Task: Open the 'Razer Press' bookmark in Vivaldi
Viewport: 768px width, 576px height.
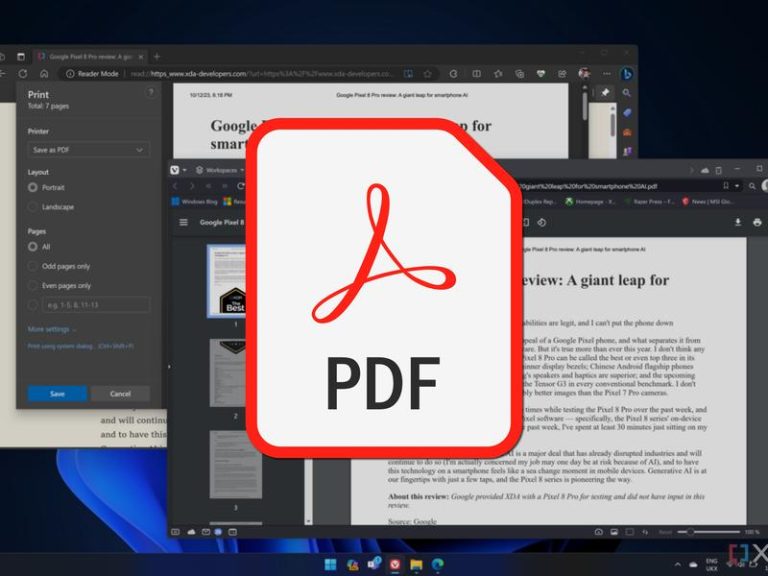Action: (x=649, y=202)
